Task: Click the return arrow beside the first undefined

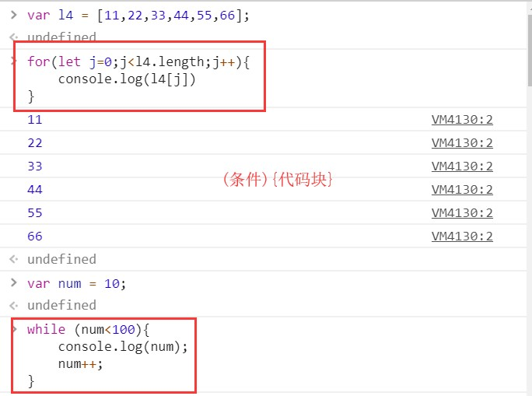Action: click(13, 37)
